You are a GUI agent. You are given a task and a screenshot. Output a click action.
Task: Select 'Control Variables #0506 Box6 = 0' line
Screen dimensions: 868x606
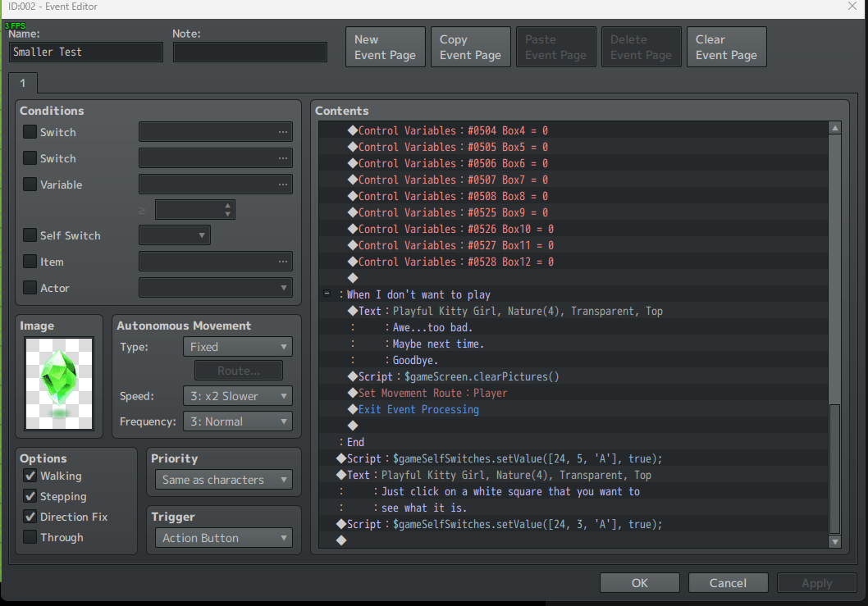(x=573, y=163)
